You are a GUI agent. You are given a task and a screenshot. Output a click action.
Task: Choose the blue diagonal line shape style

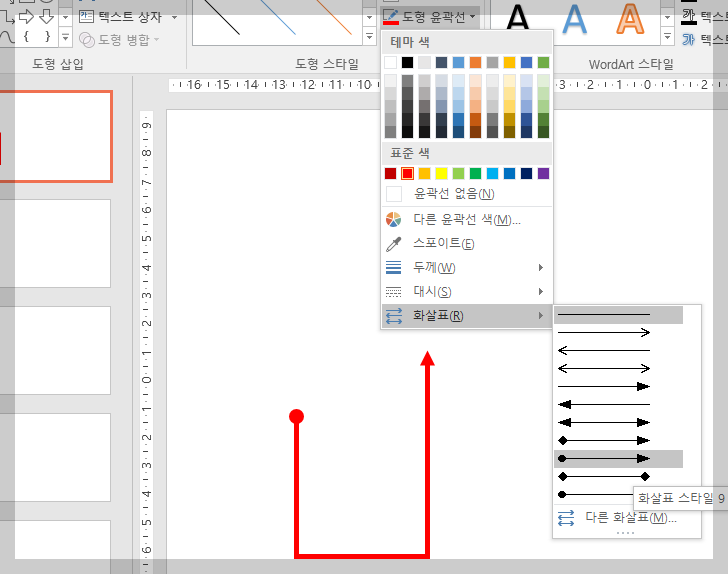point(278,17)
